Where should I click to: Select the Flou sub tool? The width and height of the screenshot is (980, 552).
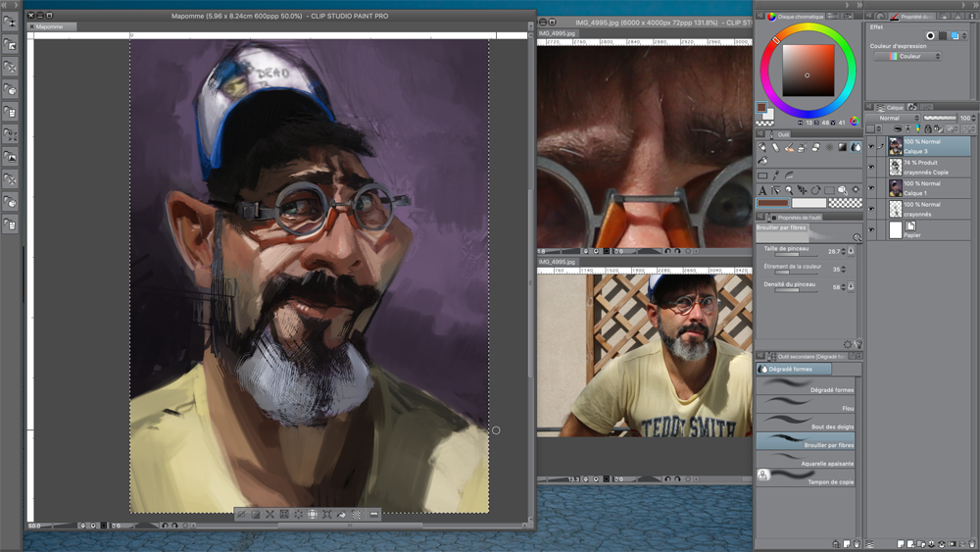tap(808, 408)
